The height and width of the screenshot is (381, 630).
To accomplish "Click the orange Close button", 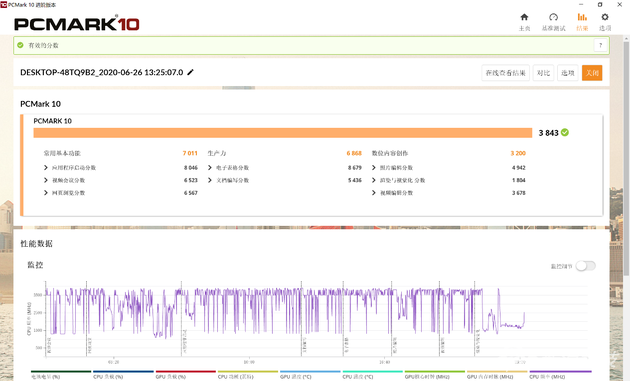I will point(592,73).
